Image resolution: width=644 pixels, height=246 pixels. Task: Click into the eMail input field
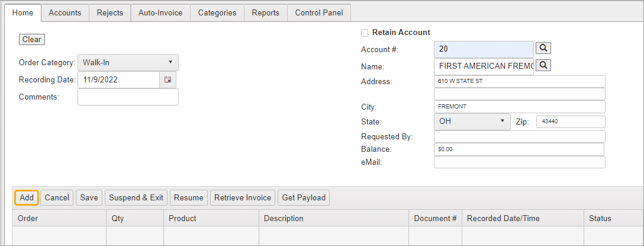519,162
